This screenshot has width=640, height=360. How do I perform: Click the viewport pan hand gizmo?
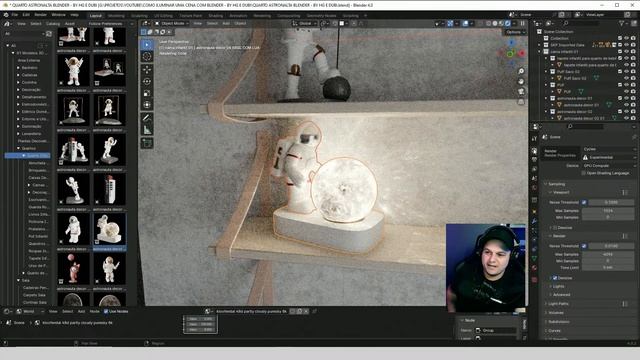click(521, 81)
